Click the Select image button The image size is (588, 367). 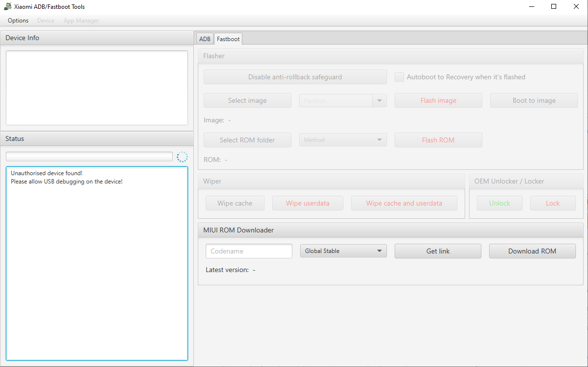247,100
